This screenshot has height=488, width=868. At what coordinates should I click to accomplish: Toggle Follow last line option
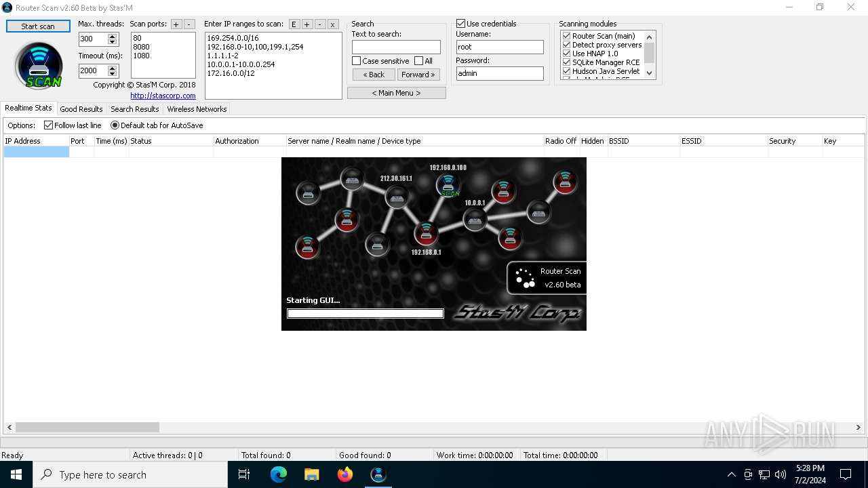(48, 125)
